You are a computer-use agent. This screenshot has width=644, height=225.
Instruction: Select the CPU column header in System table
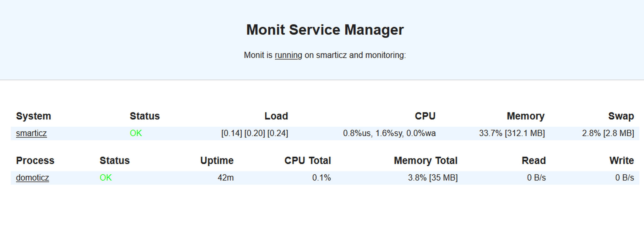(425, 116)
